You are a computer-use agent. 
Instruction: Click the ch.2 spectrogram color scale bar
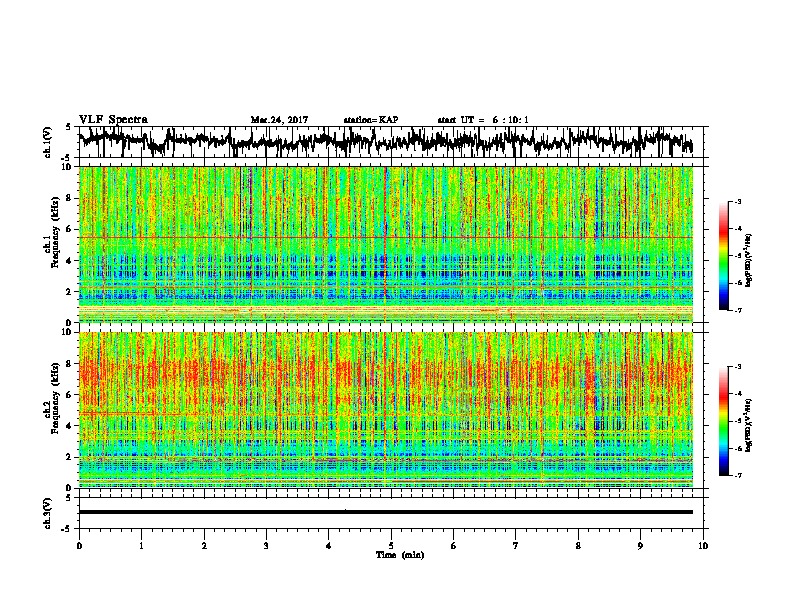723,421
